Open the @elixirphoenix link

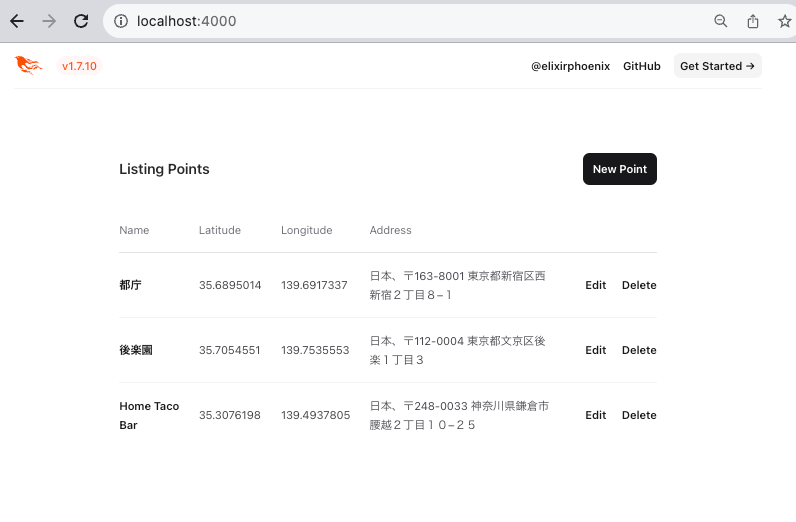tap(570, 66)
